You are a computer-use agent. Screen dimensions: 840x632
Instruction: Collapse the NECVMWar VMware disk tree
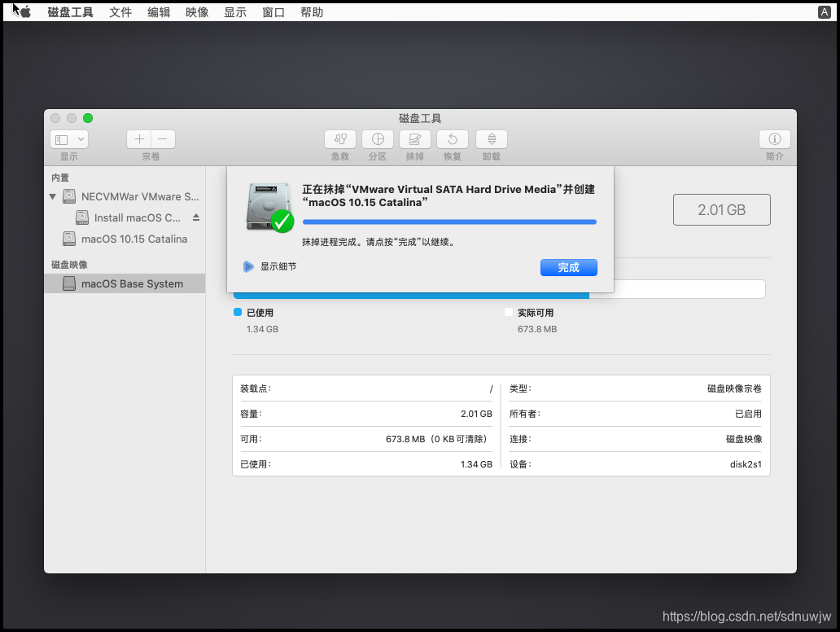pyautogui.click(x=52, y=197)
